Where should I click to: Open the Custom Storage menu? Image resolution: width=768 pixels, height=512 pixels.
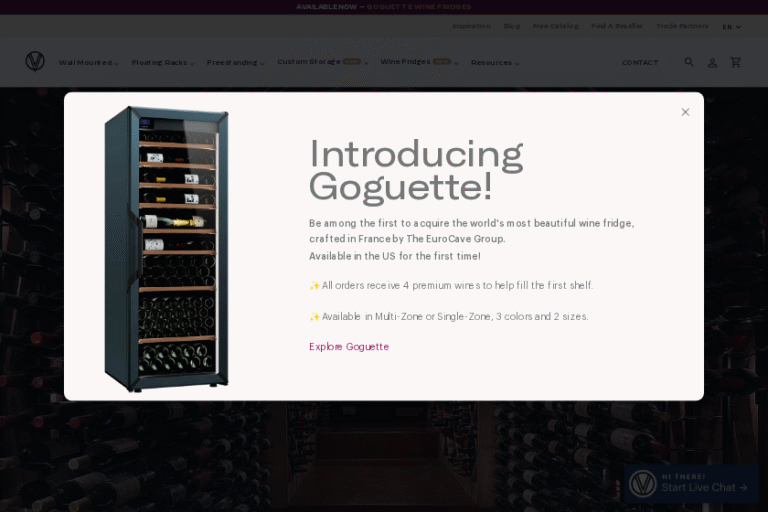click(x=322, y=62)
